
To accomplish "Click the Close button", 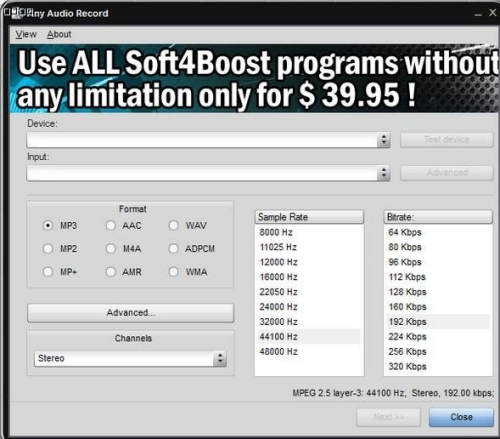I will (x=461, y=417).
